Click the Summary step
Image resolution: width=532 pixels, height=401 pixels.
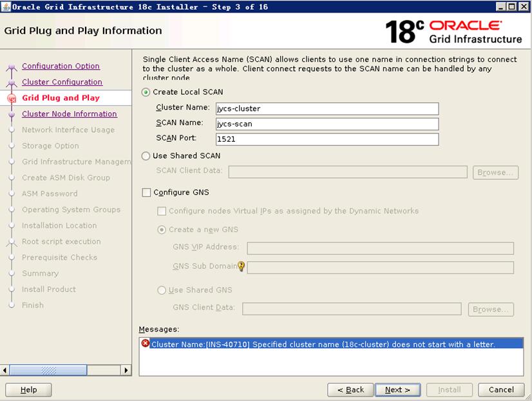point(40,273)
